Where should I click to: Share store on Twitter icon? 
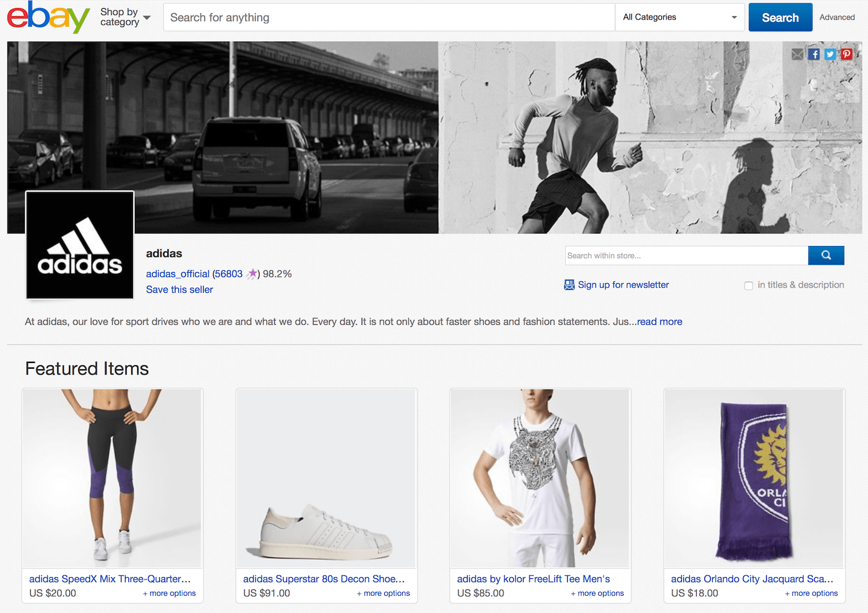coord(830,54)
